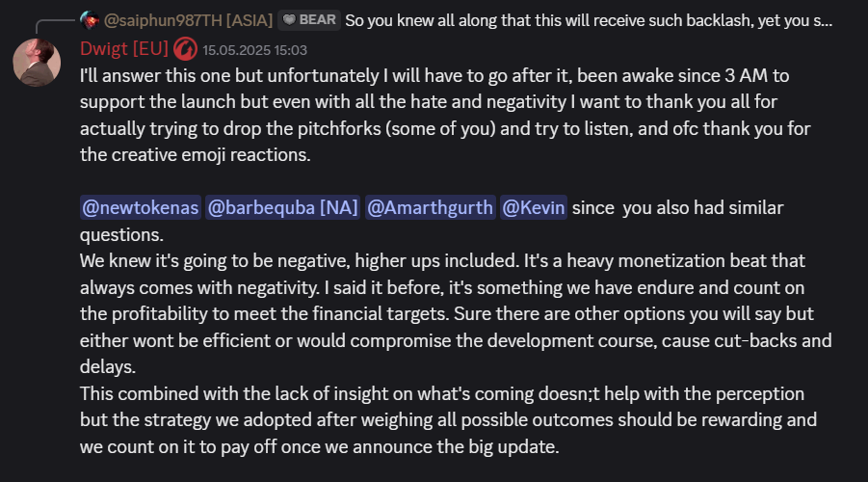This screenshot has width=868, height=482.
Task: Click the "I'll answer this one" opening line
Action: [434, 75]
